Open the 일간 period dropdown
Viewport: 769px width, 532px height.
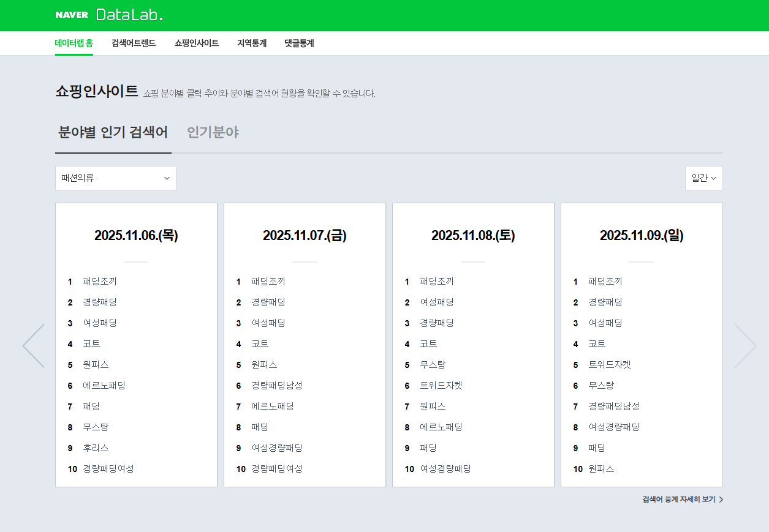click(703, 178)
